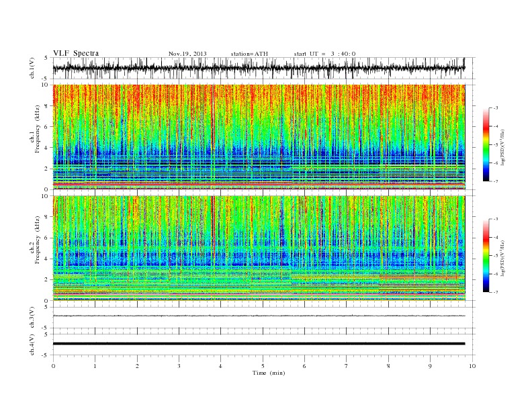Select the 'Nov.19, 2013' date label
This screenshot has width=532, height=411.
pyautogui.click(x=187, y=54)
